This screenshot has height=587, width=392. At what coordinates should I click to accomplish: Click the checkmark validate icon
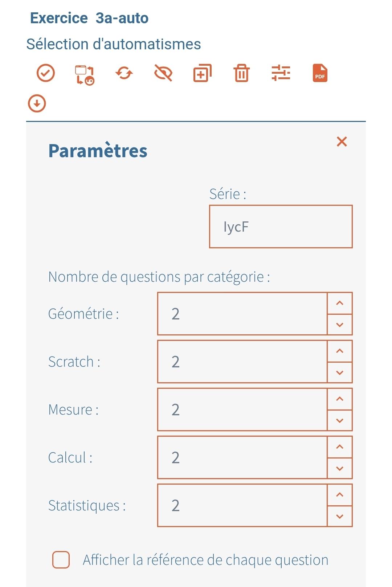(46, 73)
